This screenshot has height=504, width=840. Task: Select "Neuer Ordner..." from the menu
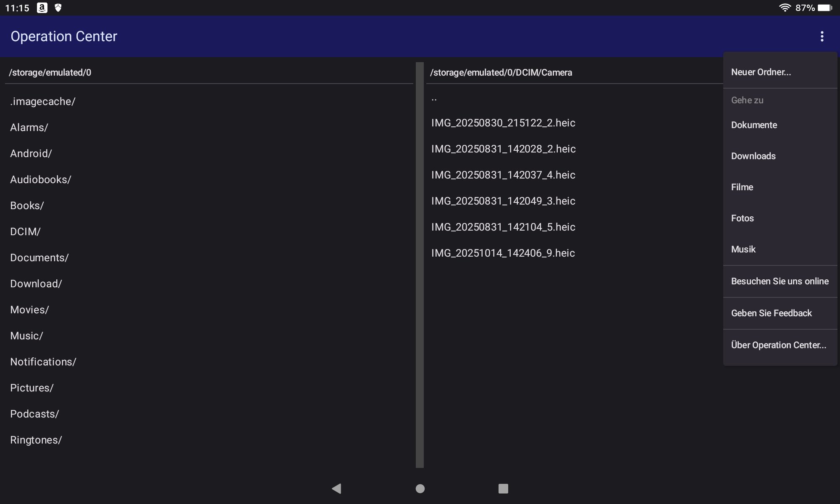point(761,72)
